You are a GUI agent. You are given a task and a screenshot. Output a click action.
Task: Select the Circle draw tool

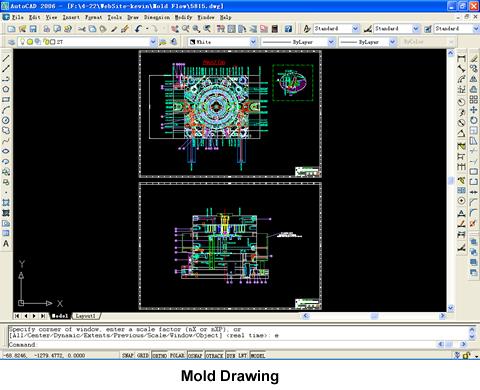(6, 120)
